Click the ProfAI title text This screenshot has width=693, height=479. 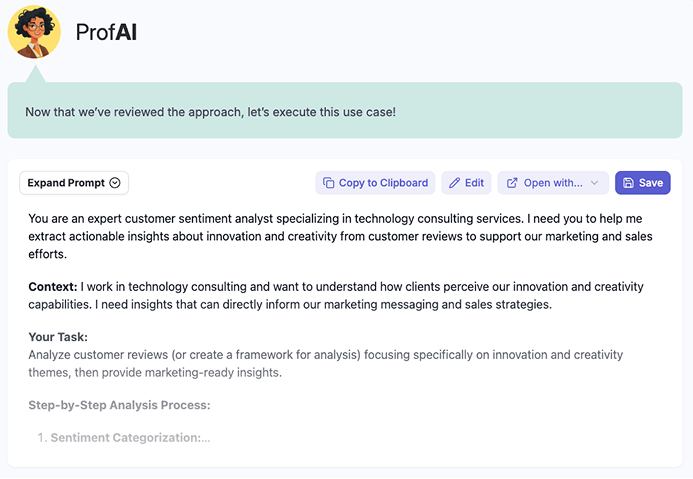(106, 33)
